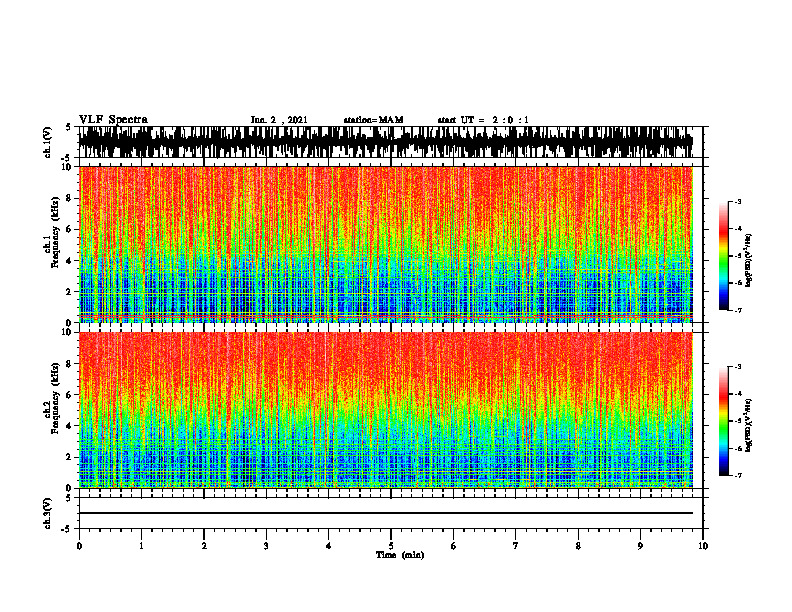Click the "ch.3(V)" axis label
This screenshot has height=612, width=792.
click(48, 513)
